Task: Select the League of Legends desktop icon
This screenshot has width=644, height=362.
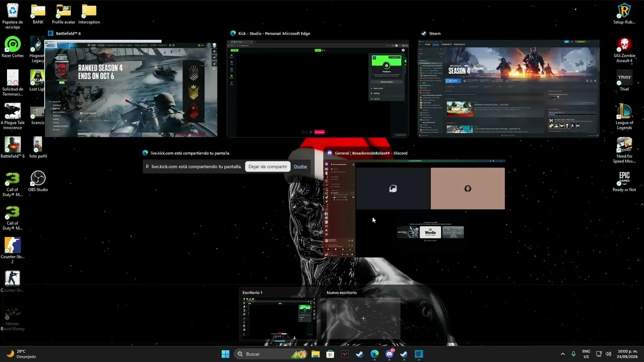Action: tap(624, 117)
